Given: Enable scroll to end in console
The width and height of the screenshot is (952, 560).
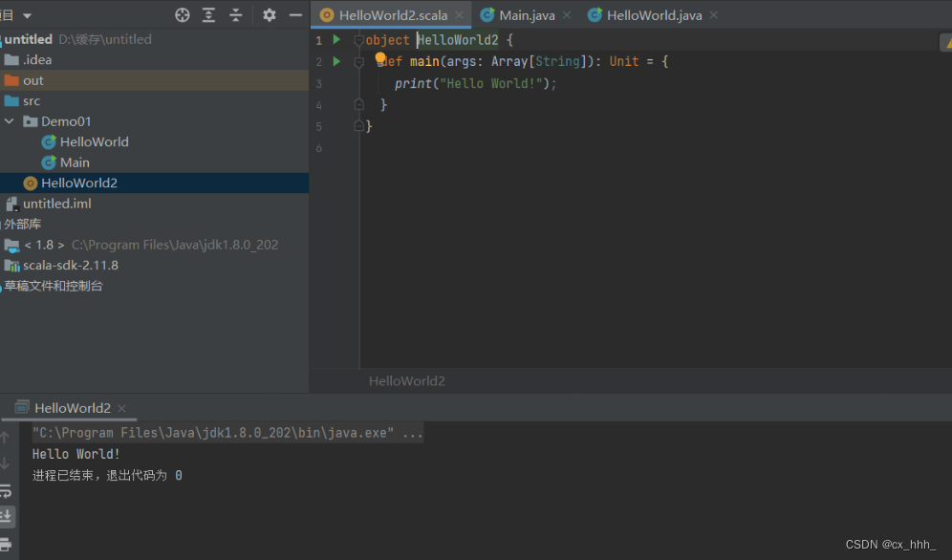Looking at the screenshot, I should pos(8,514).
